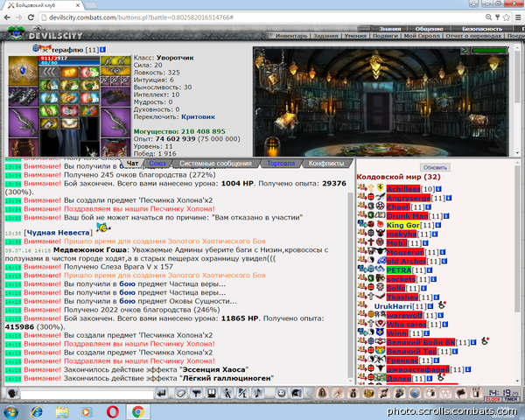Click the knight helmet icon in chat toolbar
Image resolution: width=525 pixels, height=420 pixels.
coord(297,393)
